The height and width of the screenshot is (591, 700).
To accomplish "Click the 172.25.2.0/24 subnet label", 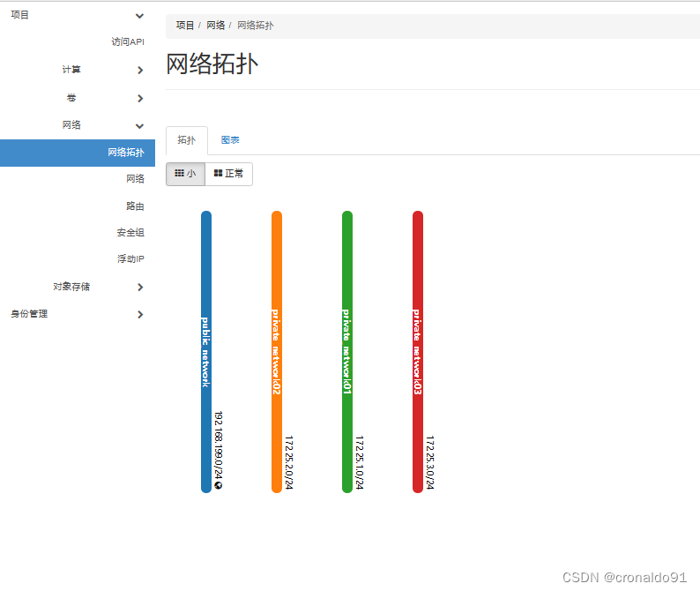I will pyautogui.click(x=289, y=463).
